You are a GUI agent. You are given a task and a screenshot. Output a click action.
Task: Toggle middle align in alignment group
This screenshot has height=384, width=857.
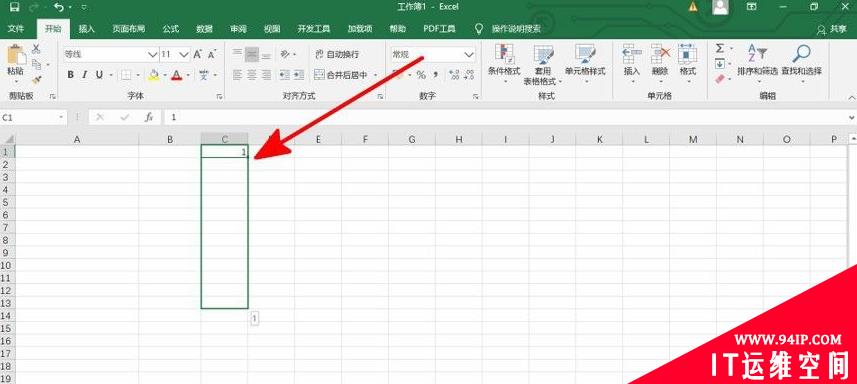[251, 54]
